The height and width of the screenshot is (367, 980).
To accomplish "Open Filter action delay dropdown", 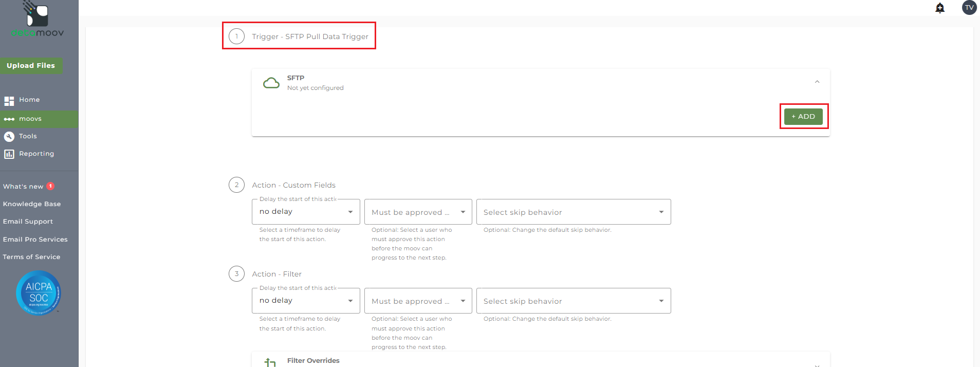I will (306, 301).
